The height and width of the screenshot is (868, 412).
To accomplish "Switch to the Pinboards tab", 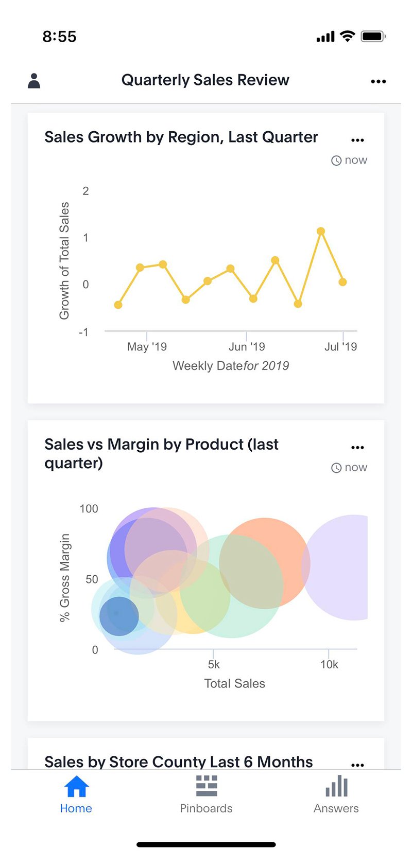I will coord(206,795).
